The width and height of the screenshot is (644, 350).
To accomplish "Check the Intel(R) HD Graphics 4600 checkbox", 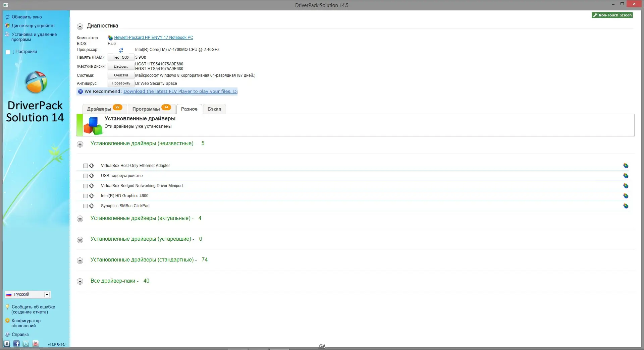I will [x=86, y=196].
